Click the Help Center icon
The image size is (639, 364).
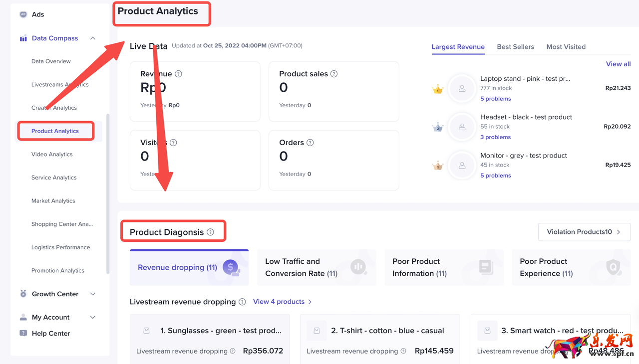(x=23, y=334)
